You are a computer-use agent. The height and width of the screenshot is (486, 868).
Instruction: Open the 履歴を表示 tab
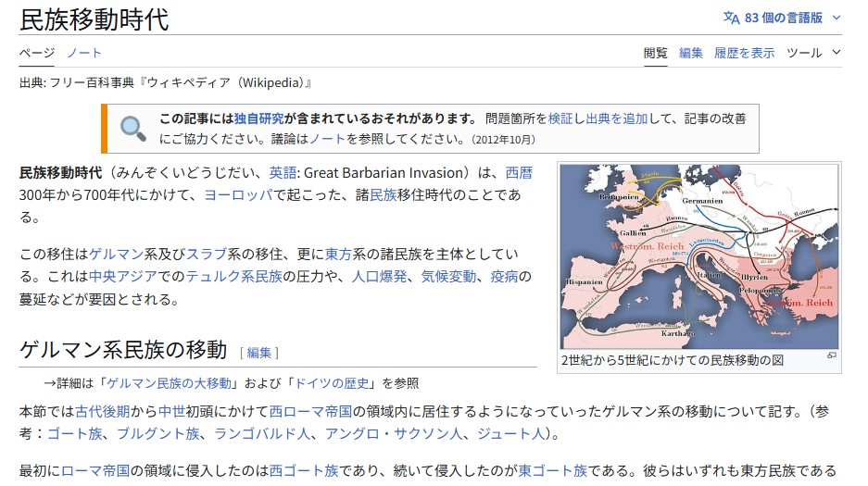pyautogui.click(x=745, y=53)
